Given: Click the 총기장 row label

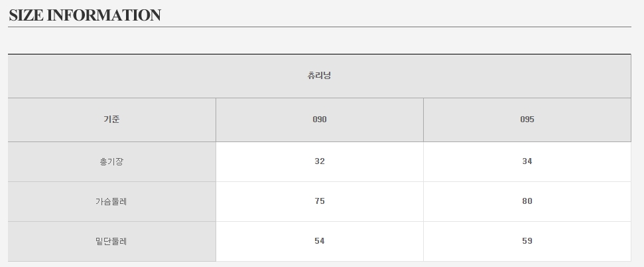Looking at the screenshot, I should click(111, 161).
